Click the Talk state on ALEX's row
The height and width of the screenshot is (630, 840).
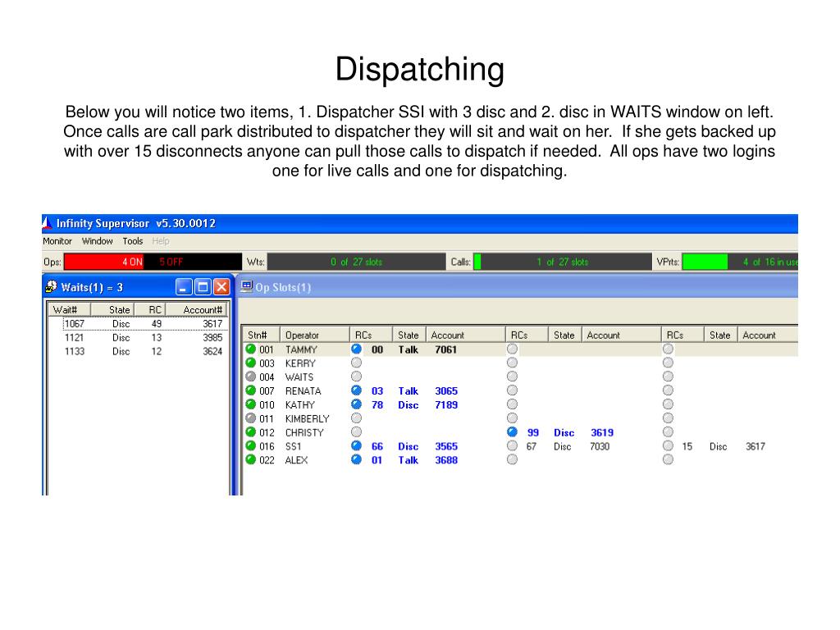tap(409, 460)
